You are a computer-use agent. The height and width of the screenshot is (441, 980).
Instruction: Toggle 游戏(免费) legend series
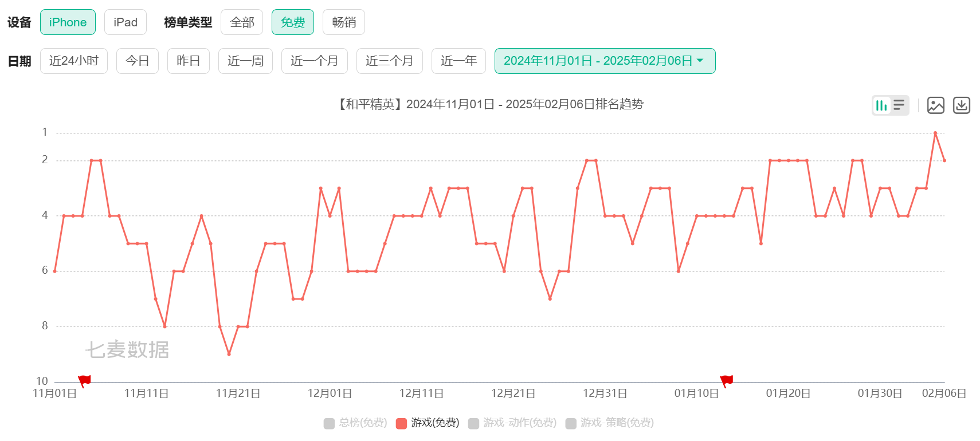pos(428,423)
